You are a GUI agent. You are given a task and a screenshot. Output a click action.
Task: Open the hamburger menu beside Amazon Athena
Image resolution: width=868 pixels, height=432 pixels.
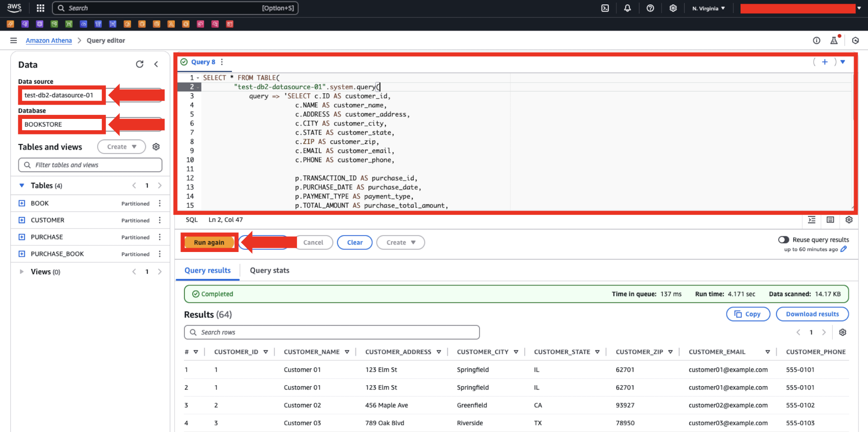click(13, 40)
